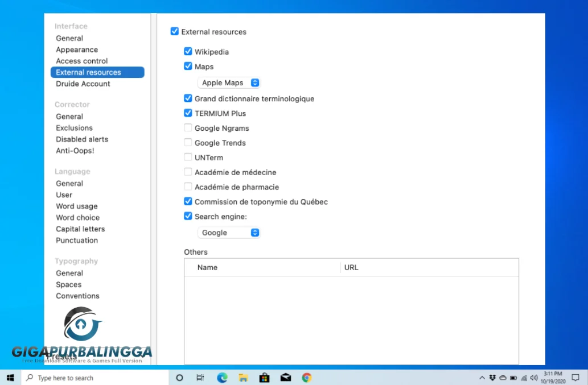Viewport: 588px width, 385px height.
Task: Click OneDrive cloud tray icon
Action: pos(503,378)
